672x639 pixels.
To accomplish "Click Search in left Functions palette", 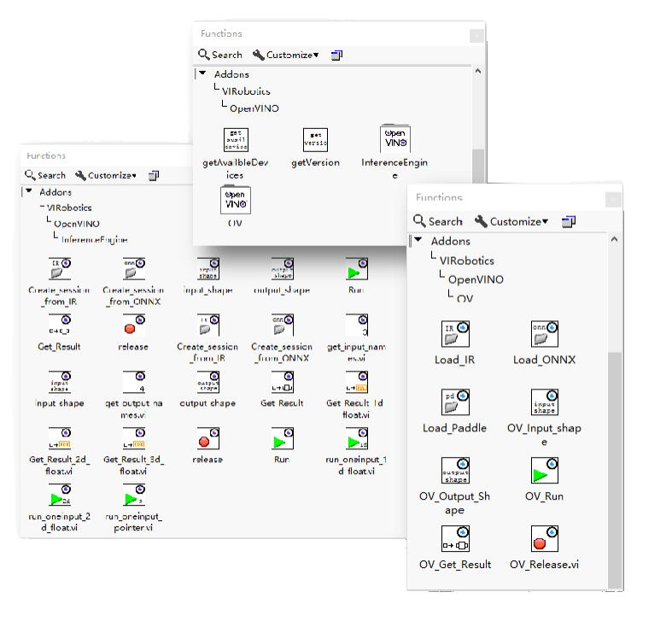I will click(45, 175).
